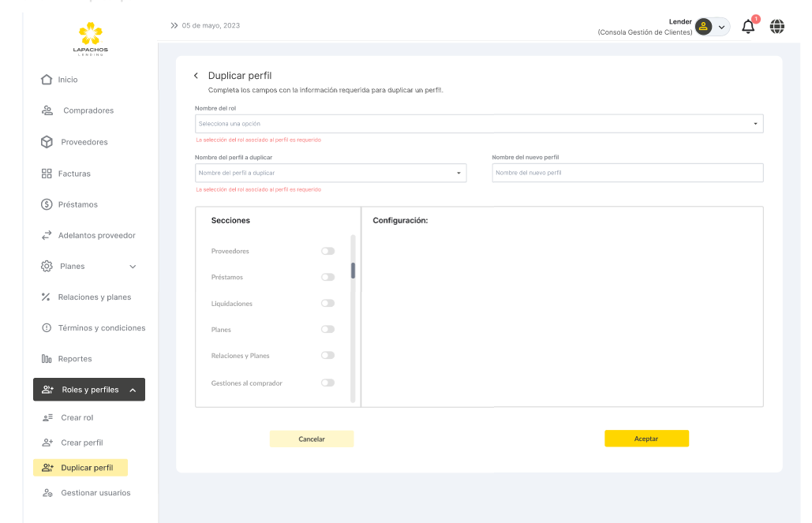Open Gestionar usuarios in the sidebar
The width and height of the screenshot is (812, 523).
[x=95, y=493]
